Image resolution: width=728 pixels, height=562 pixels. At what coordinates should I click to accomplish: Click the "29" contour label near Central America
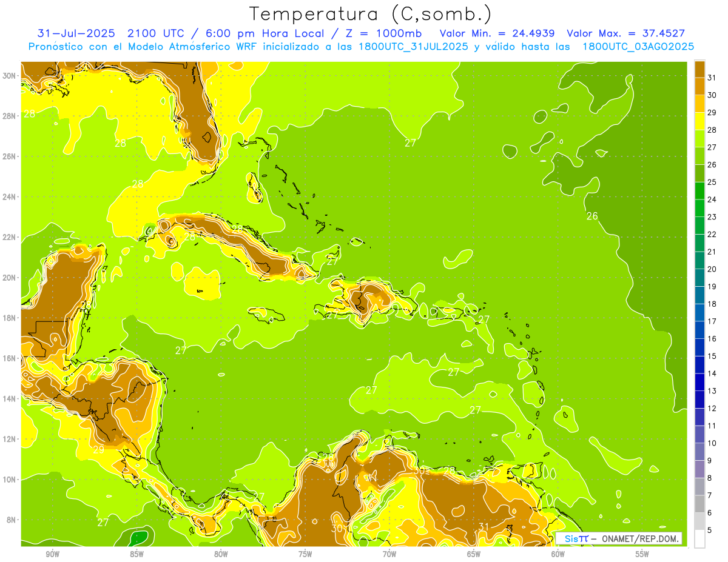click(98, 450)
